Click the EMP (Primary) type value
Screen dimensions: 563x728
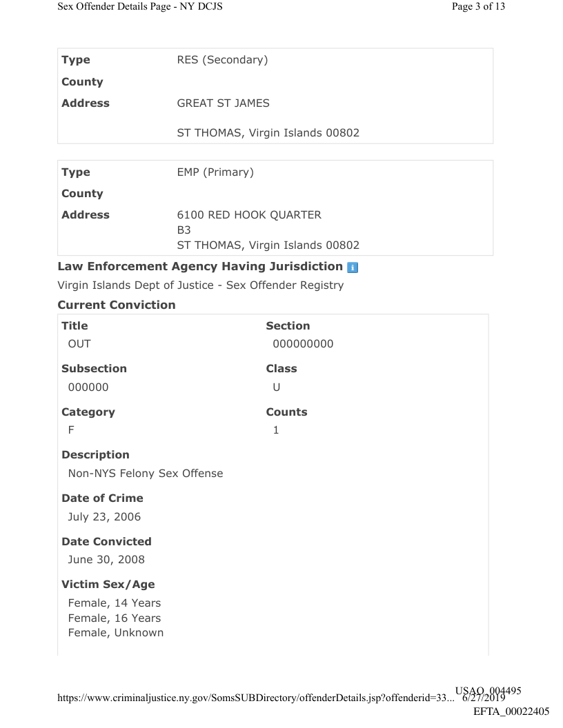215,172
